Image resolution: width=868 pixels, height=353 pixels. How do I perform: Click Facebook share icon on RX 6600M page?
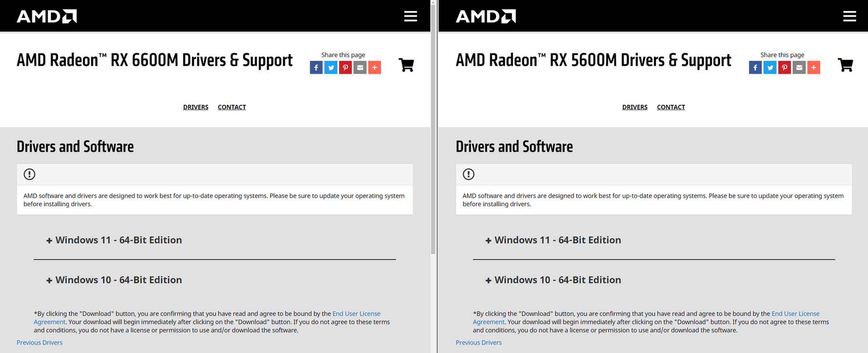(316, 68)
